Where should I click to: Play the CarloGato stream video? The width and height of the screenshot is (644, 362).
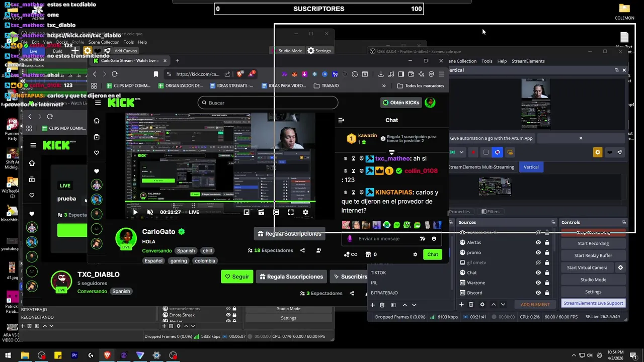(135, 212)
